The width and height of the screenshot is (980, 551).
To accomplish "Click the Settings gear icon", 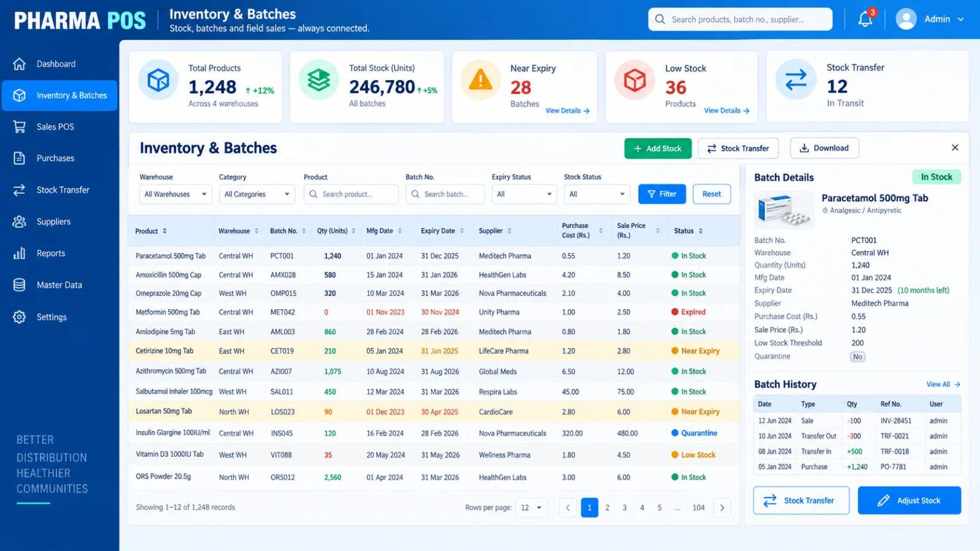I will coord(20,317).
